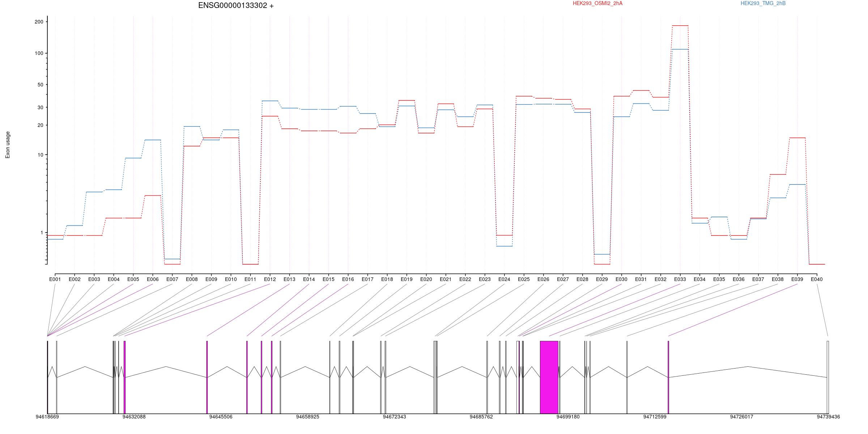Click exon label E001

pyautogui.click(x=55, y=279)
